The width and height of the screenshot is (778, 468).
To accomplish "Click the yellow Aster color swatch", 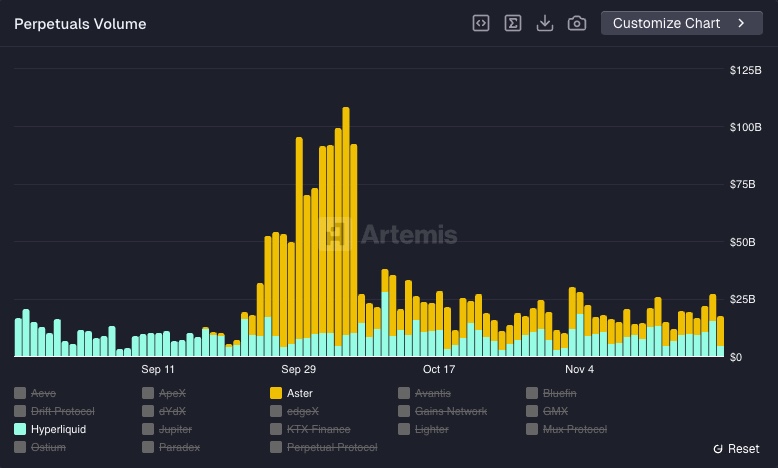I will 276,393.
